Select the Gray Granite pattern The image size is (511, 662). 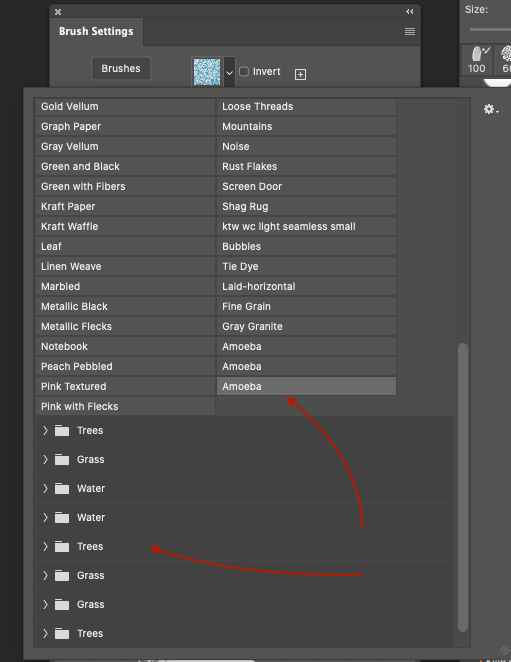[307, 326]
